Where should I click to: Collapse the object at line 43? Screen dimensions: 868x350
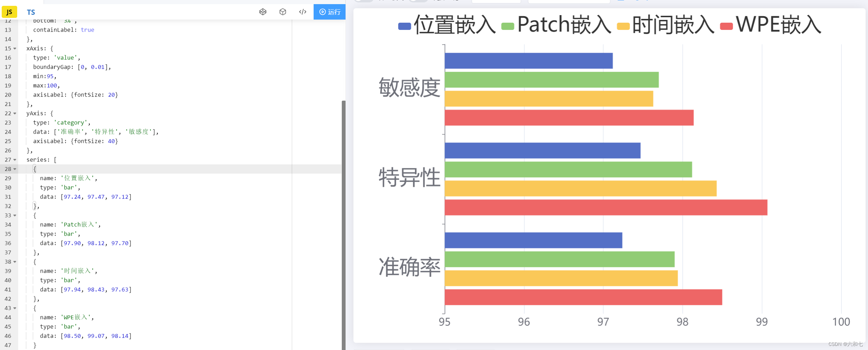pos(15,308)
